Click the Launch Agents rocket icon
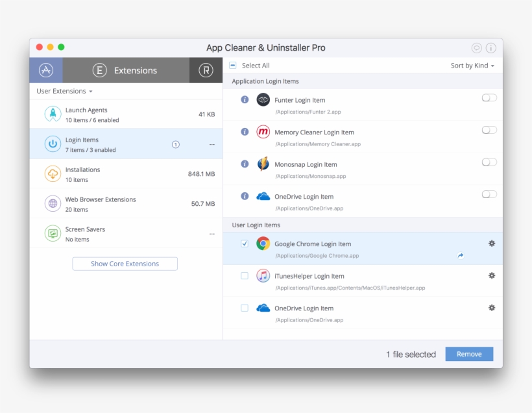The image size is (532, 413). [x=53, y=114]
